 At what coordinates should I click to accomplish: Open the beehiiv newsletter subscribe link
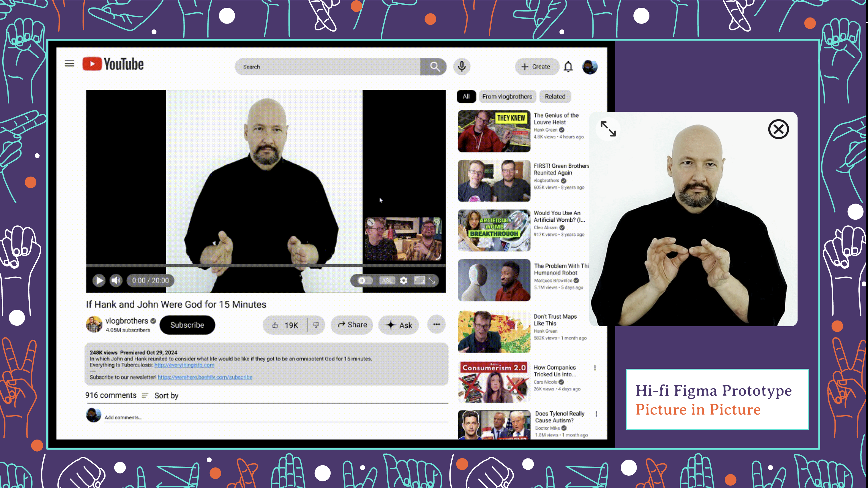(205, 377)
